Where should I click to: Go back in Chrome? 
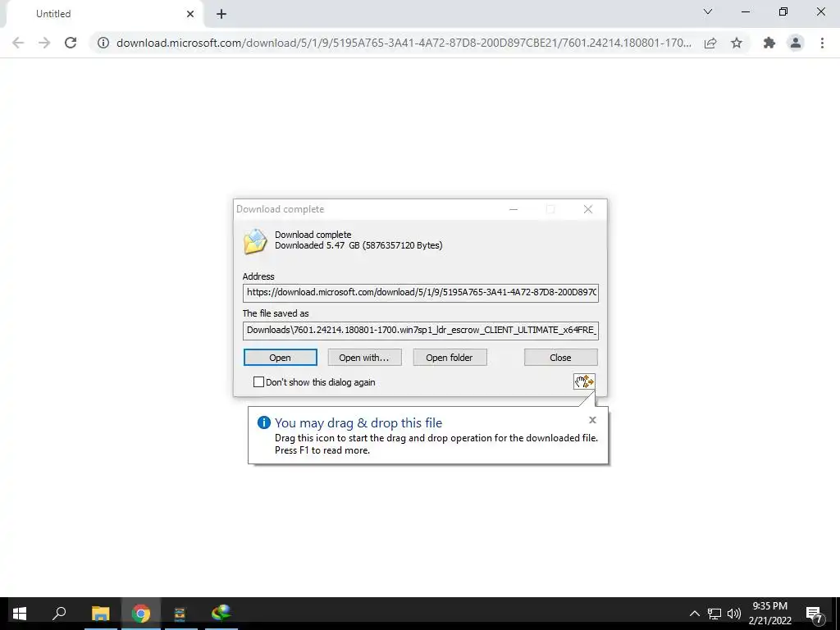18,43
